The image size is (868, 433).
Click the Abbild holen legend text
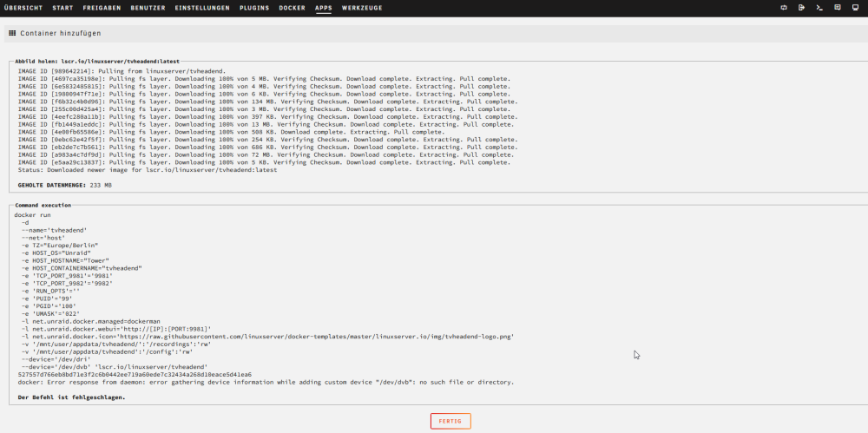[97, 61]
